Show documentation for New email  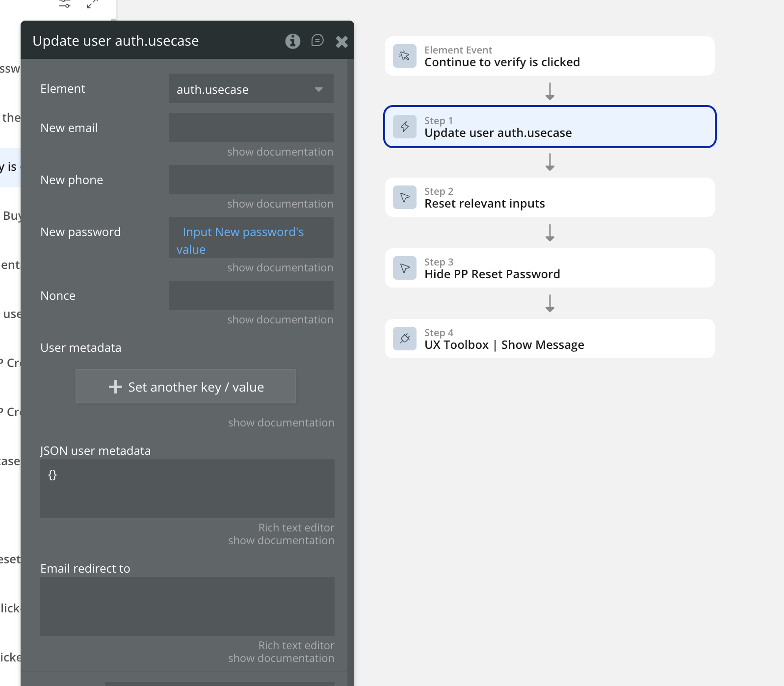click(x=280, y=152)
